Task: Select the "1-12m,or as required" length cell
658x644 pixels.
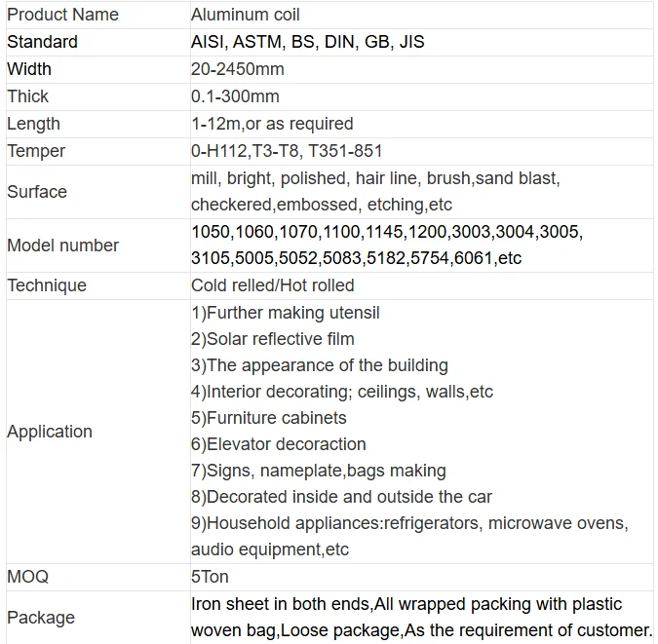Action: [x=272, y=124]
